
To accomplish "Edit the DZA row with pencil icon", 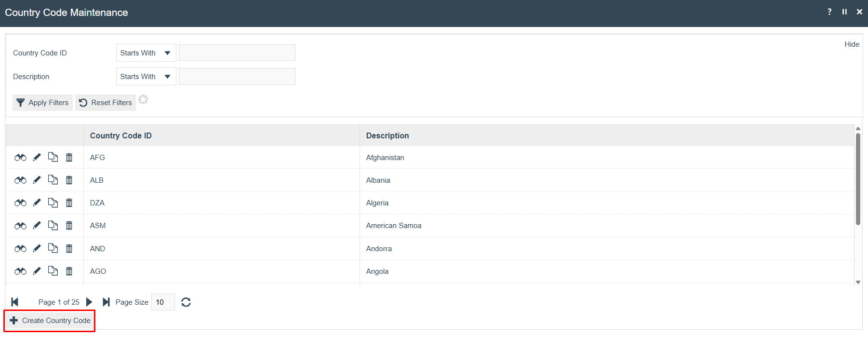I will (x=37, y=202).
